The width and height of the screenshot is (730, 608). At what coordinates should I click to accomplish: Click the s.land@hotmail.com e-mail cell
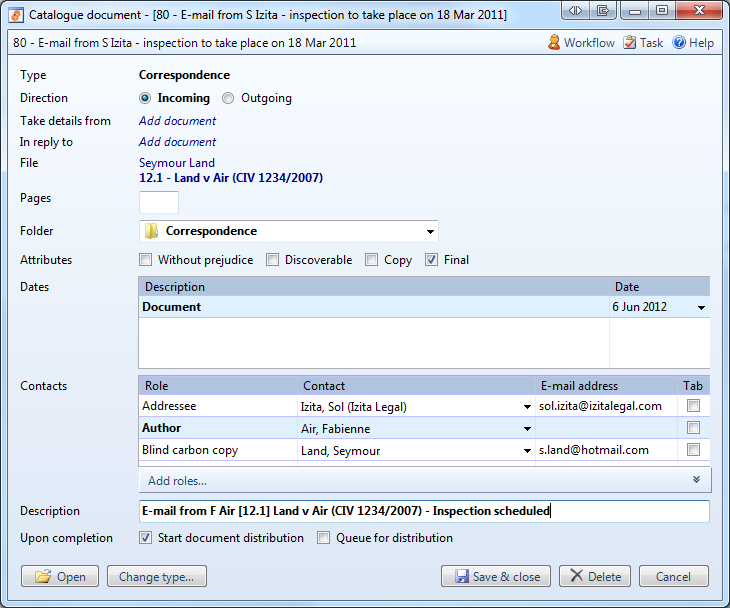pyautogui.click(x=606, y=450)
